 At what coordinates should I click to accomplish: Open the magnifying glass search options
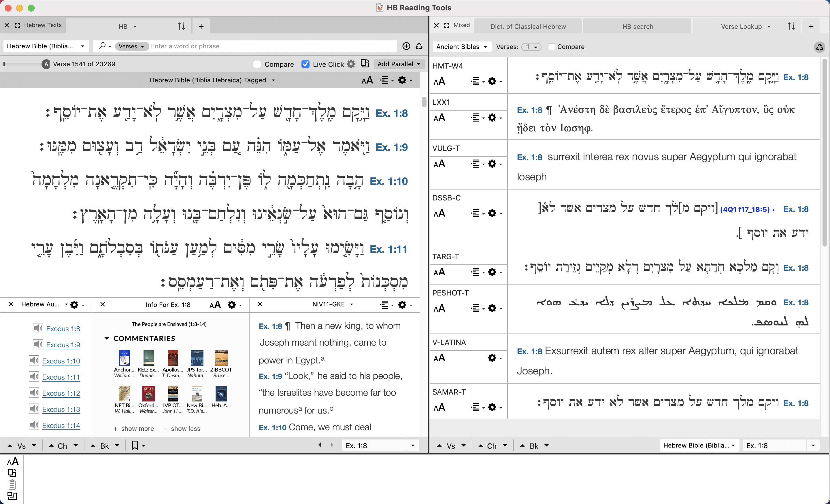[104, 46]
